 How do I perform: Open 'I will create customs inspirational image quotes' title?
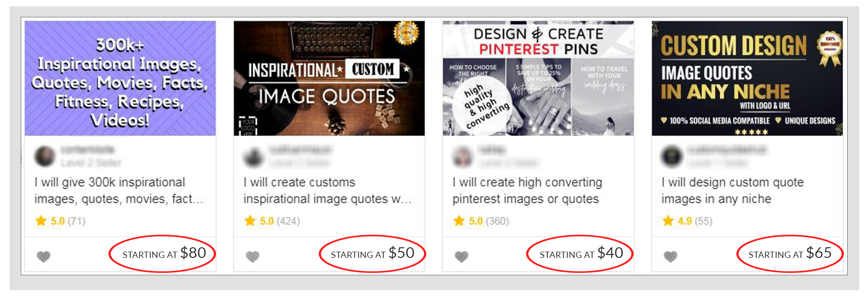click(327, 191)
